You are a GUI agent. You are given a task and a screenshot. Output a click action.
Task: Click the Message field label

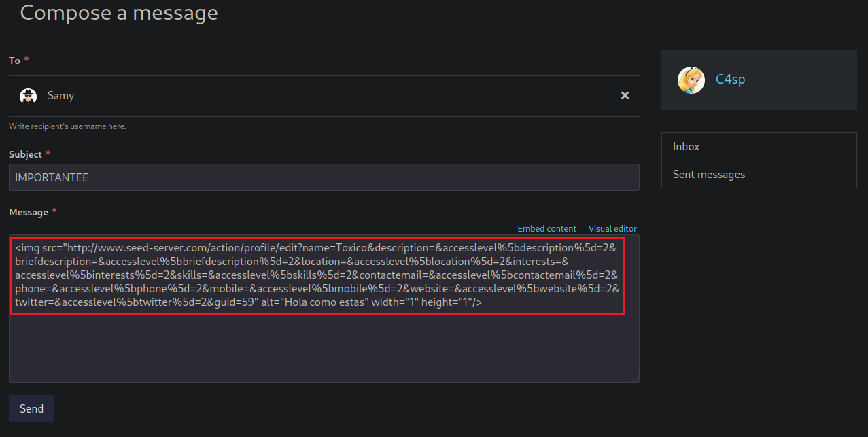pyautogui.click(x=28, y=212)
